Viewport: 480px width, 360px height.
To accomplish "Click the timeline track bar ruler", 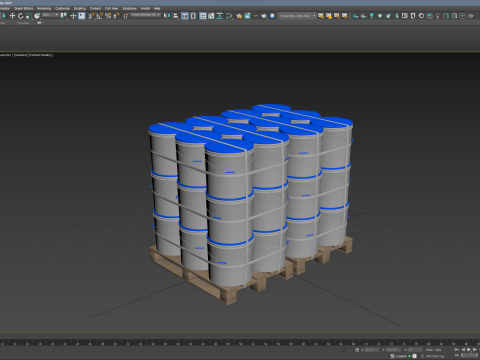I will tap(240, 343).
